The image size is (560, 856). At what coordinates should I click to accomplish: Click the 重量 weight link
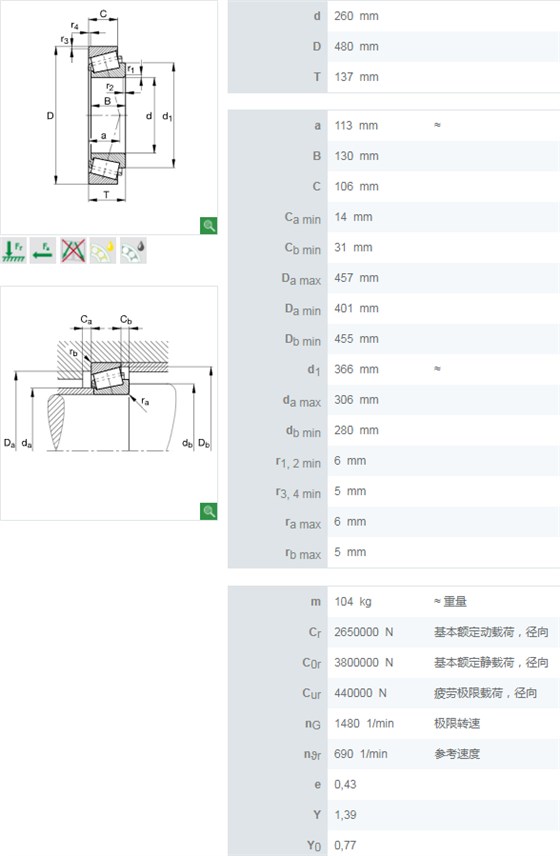pos(455,602)
